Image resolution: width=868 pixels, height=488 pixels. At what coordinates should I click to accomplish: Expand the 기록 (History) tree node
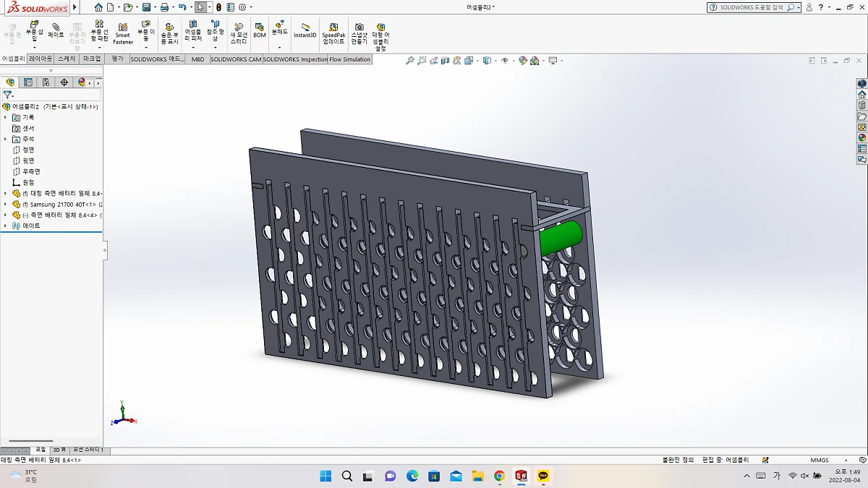pos(6,117)
